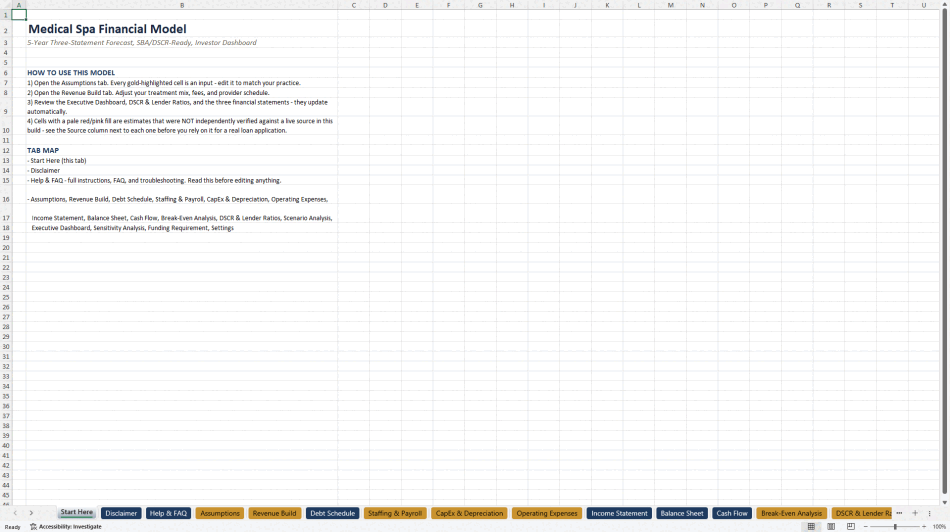Click the zoom in plus icon
Viewport: 950px width, 532px height.
(x=924, y=527)
